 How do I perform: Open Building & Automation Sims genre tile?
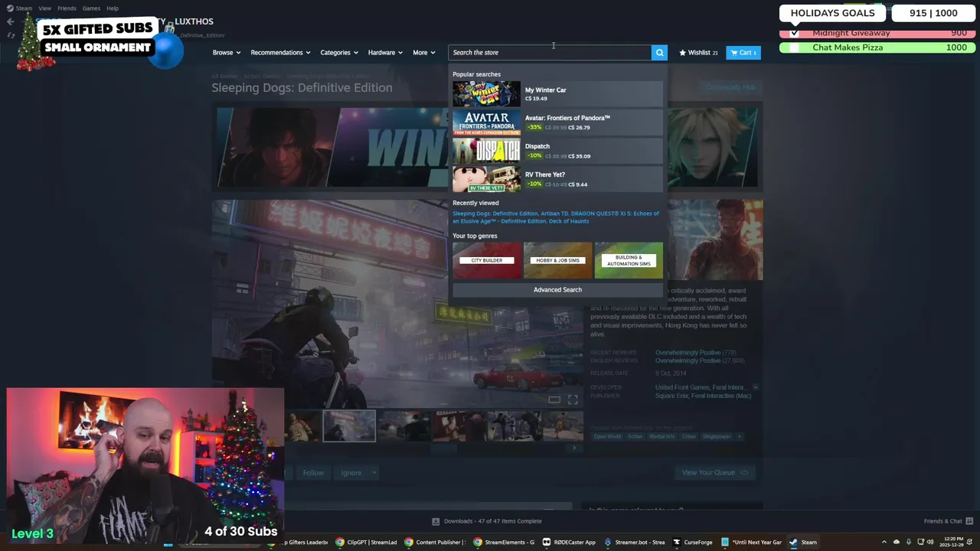tap(629, 260)
